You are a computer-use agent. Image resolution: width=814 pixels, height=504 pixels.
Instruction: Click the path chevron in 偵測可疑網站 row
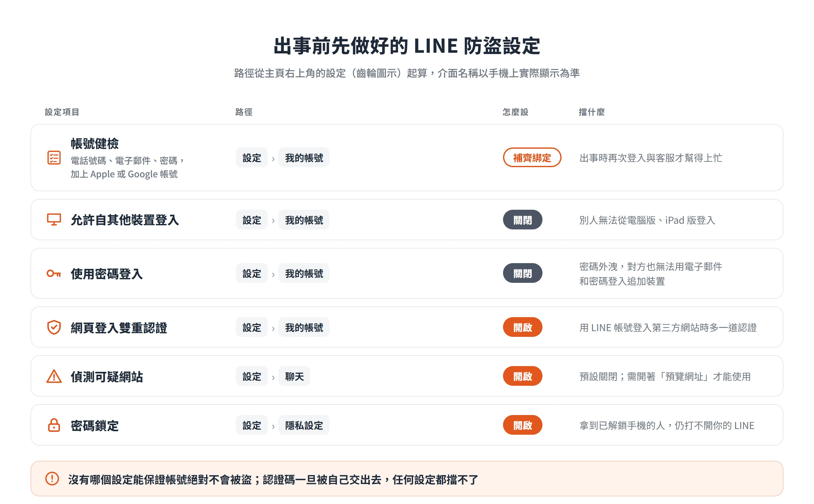pos(273,377)
